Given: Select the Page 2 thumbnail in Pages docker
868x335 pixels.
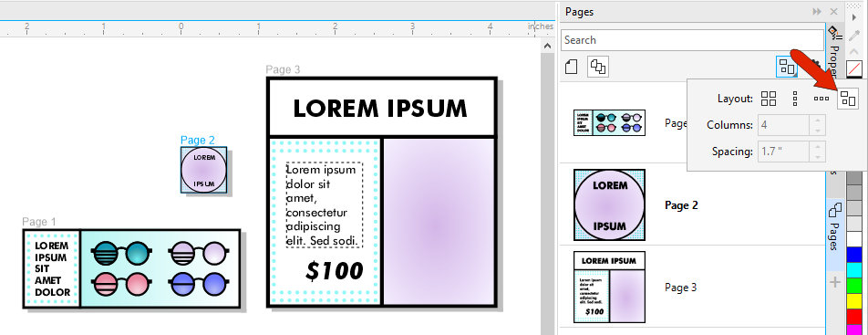Looking at the screenshot, I should (x=609, y=204).
